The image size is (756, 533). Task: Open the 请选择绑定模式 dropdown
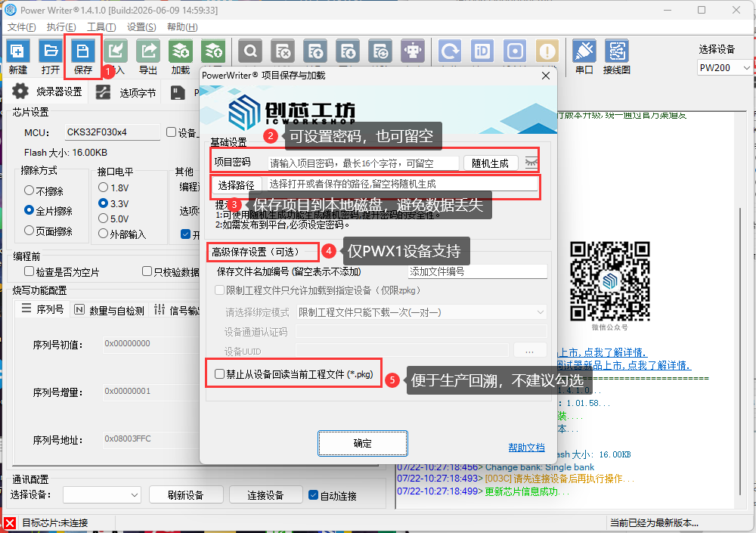[421, 312]
